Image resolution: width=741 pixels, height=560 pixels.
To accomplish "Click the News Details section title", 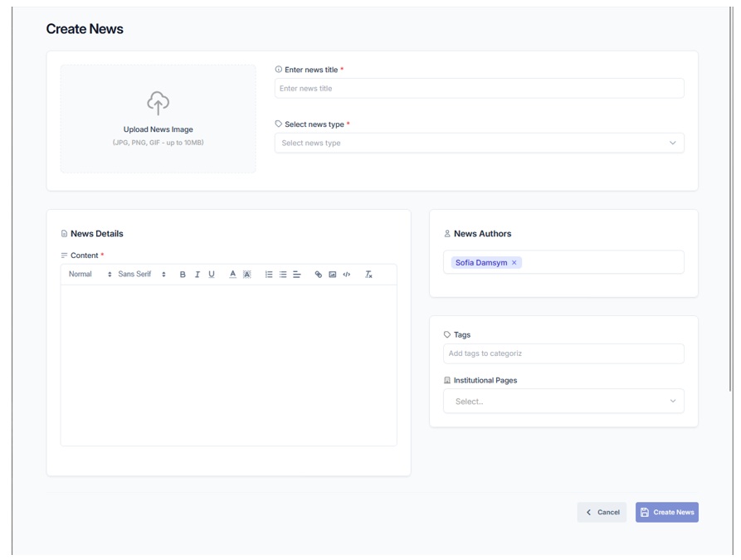I will pyautogui.click(x=97, y=233).
